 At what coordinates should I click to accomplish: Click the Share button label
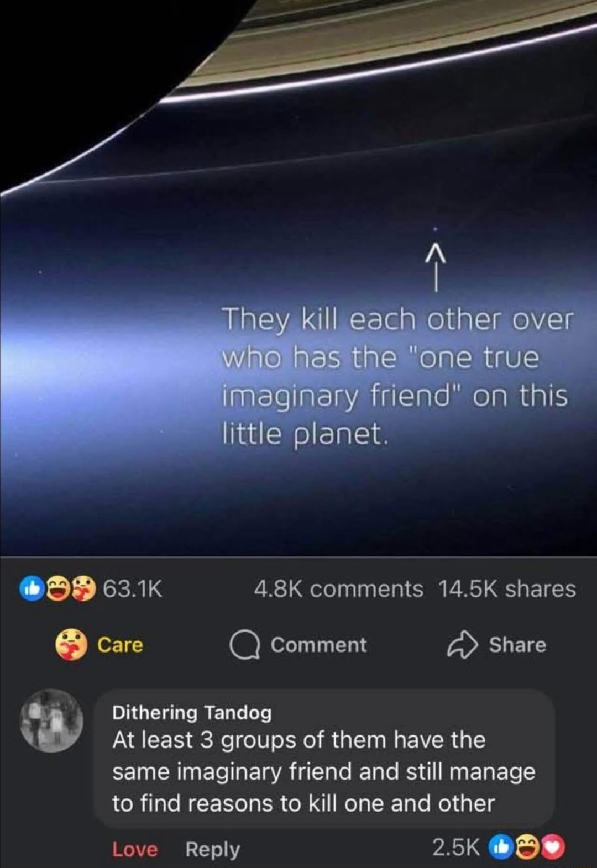(x=517, y=645)
